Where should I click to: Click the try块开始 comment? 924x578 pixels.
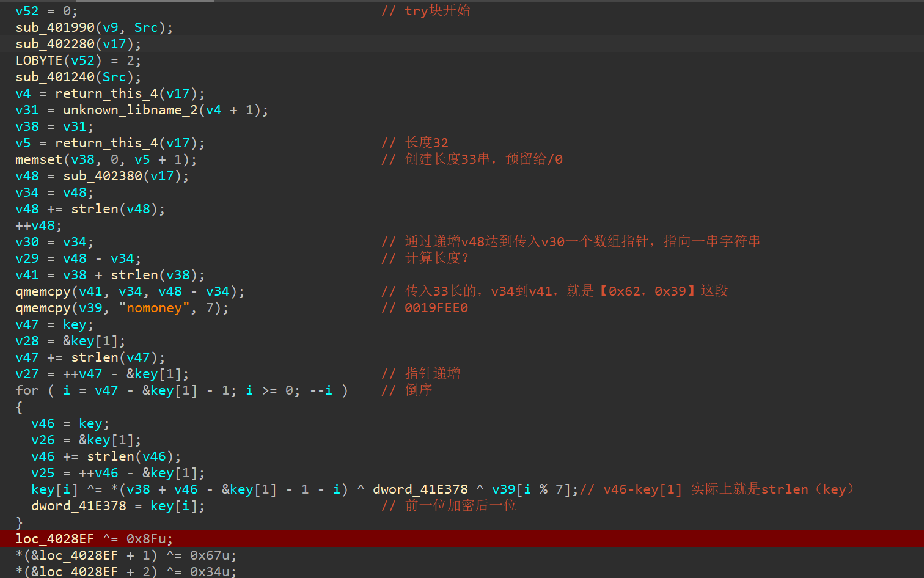tap(437, 11)
